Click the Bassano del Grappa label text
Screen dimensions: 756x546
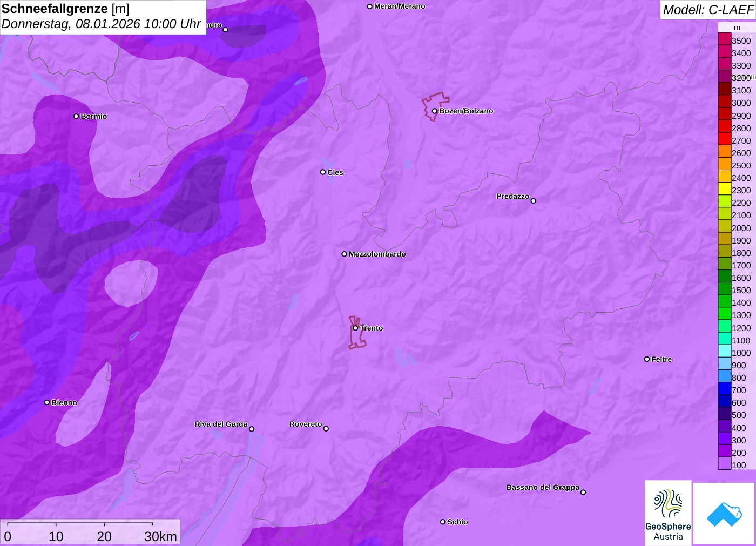coord(543,487)
